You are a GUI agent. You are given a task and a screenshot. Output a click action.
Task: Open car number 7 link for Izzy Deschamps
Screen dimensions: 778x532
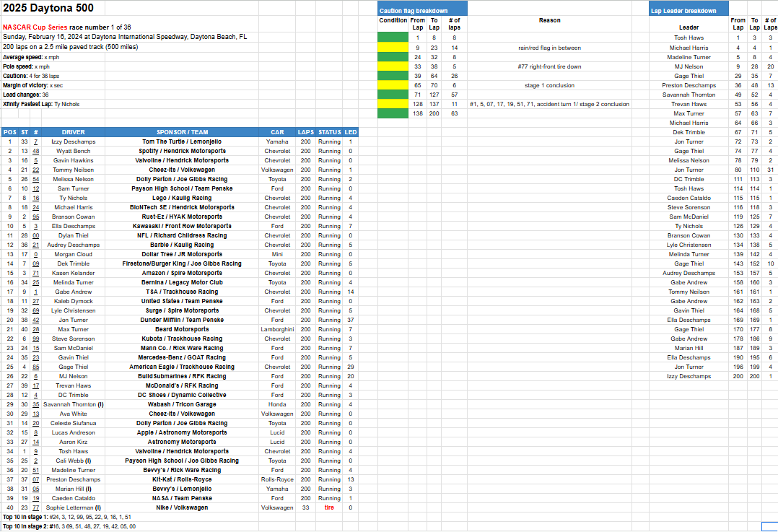(36, 142)
